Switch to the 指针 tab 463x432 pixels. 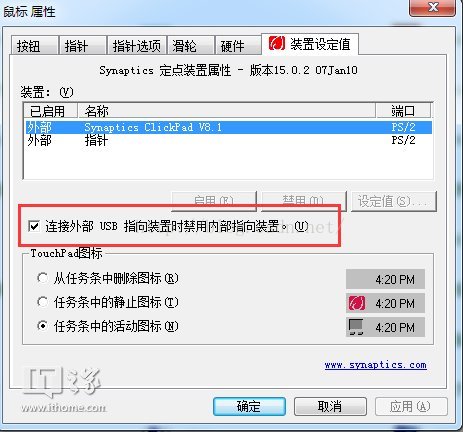(x=82, y=45)
